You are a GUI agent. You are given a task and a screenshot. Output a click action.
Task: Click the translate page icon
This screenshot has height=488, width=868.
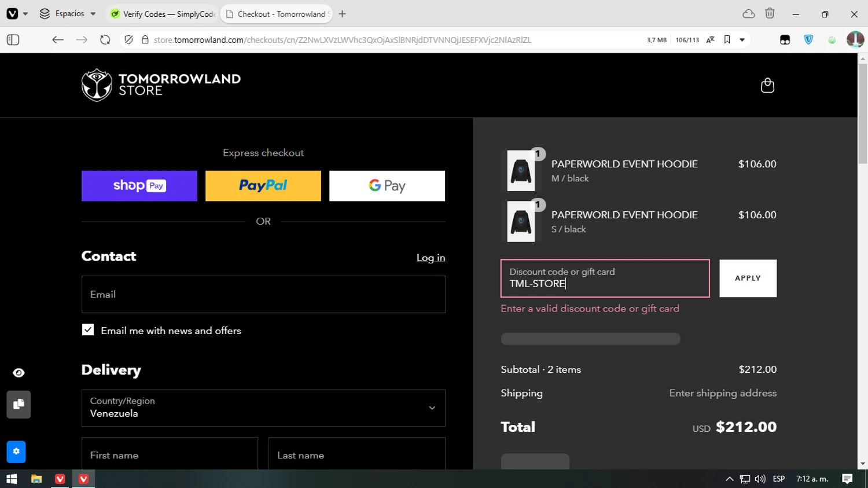pyautogui.click(x=710, y=40)
